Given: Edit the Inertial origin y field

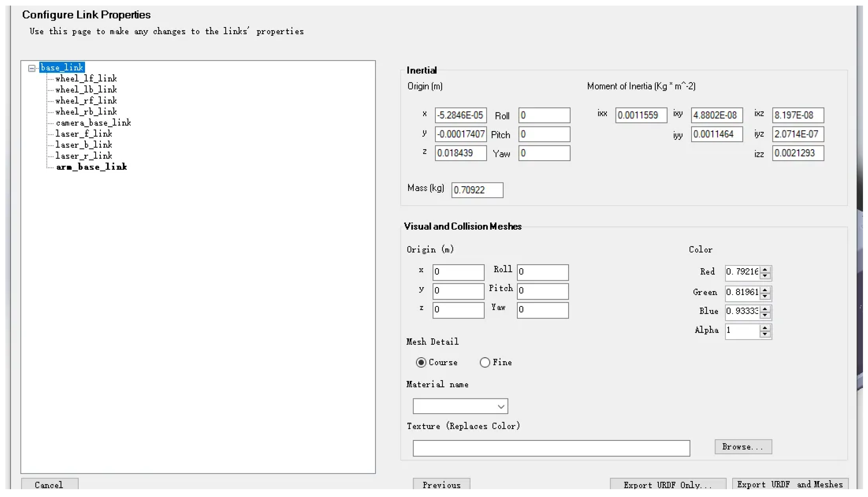Looking at the screenshot, I should tap(461, 134).
